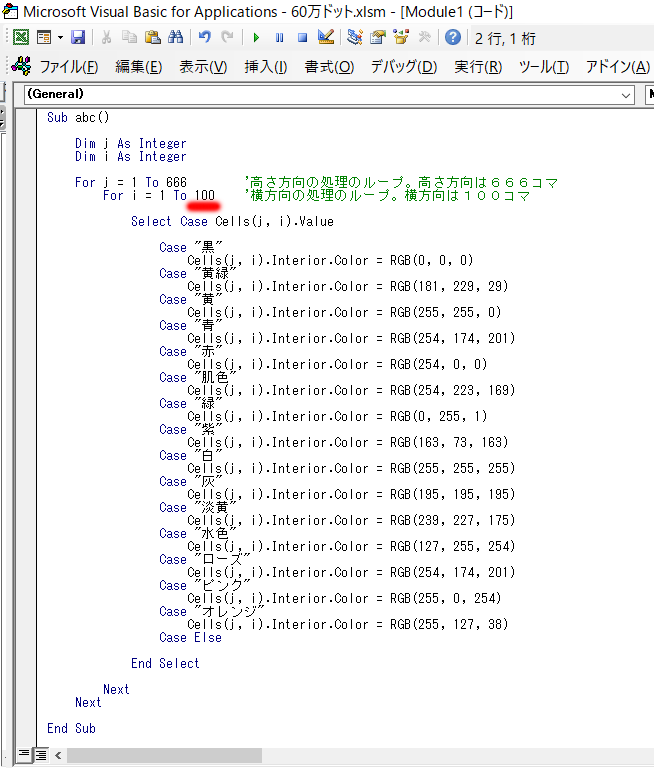Open the Find binoculars tool
The width and height of the screenshot is (654, 768).
(175, 37)
